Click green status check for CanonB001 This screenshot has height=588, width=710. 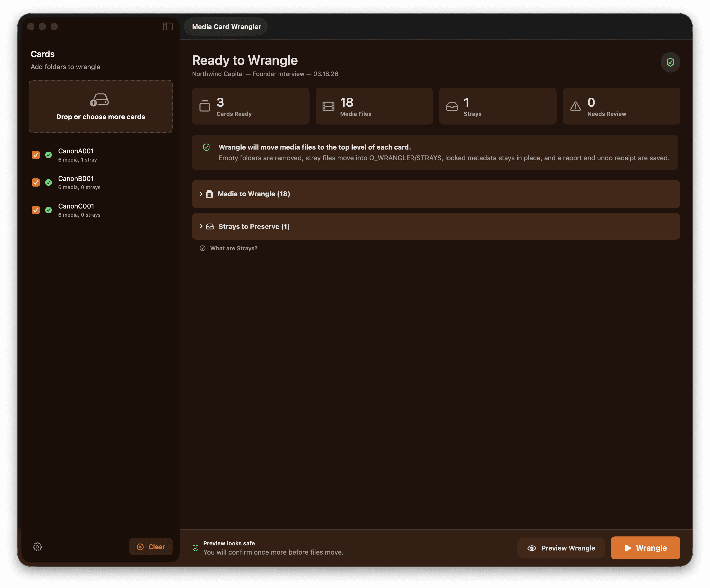[x=48, y=182]
